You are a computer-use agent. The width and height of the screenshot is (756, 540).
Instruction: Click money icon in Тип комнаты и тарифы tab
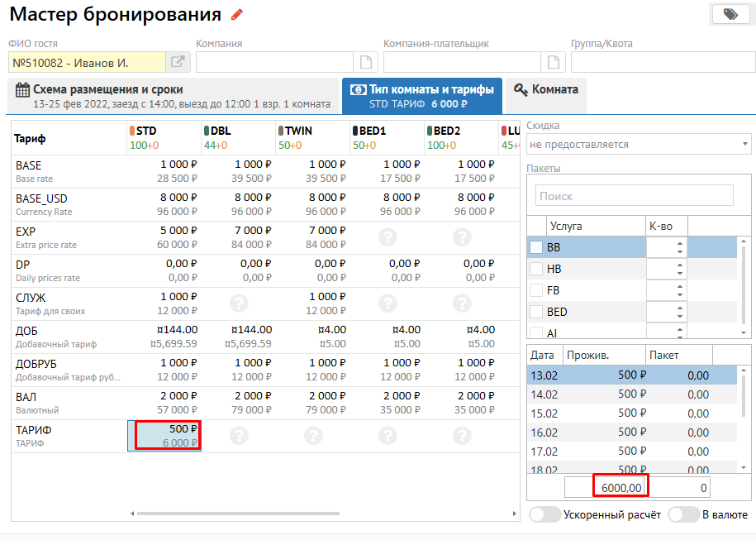click(358, 90)
